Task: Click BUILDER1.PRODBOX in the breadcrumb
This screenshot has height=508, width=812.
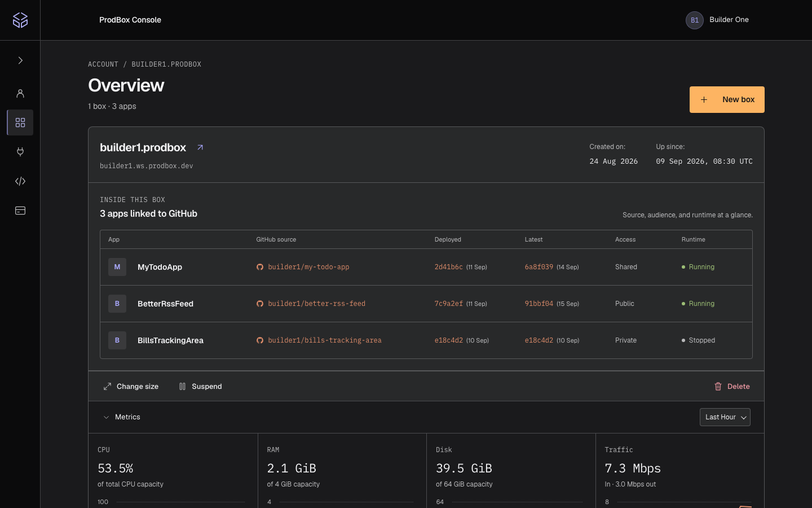Action: [166, 64]
